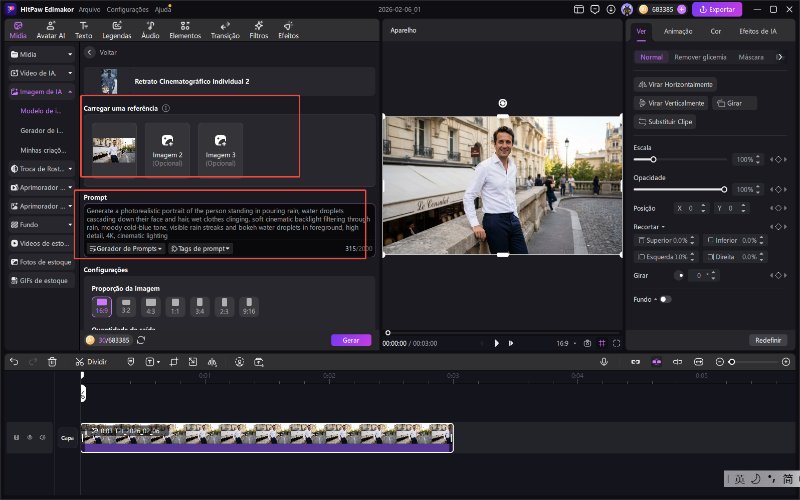Switch to the Animação tab

coord(678,31)
